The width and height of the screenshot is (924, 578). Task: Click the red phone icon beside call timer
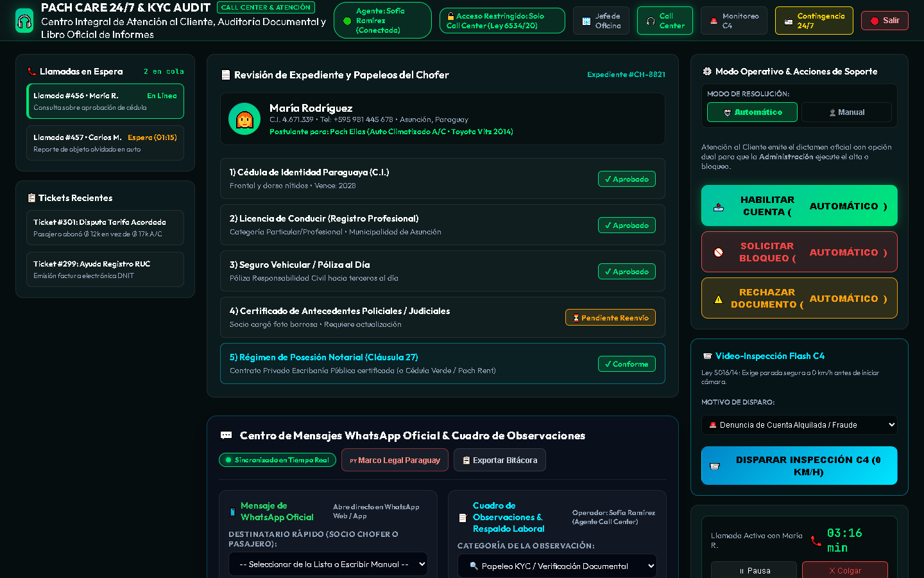point(816,541)
